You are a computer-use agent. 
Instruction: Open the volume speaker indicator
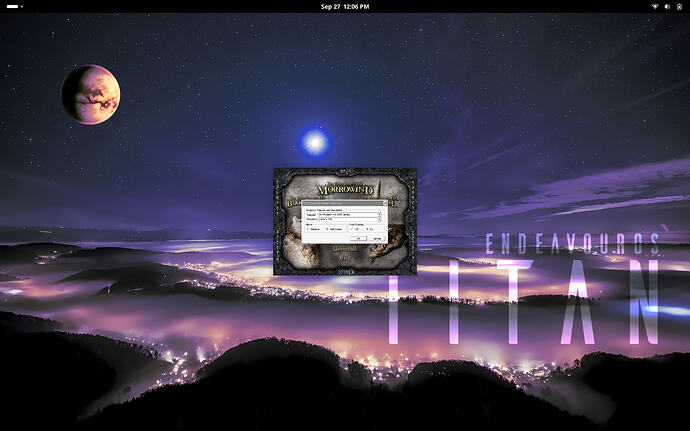tap(667, 7)
